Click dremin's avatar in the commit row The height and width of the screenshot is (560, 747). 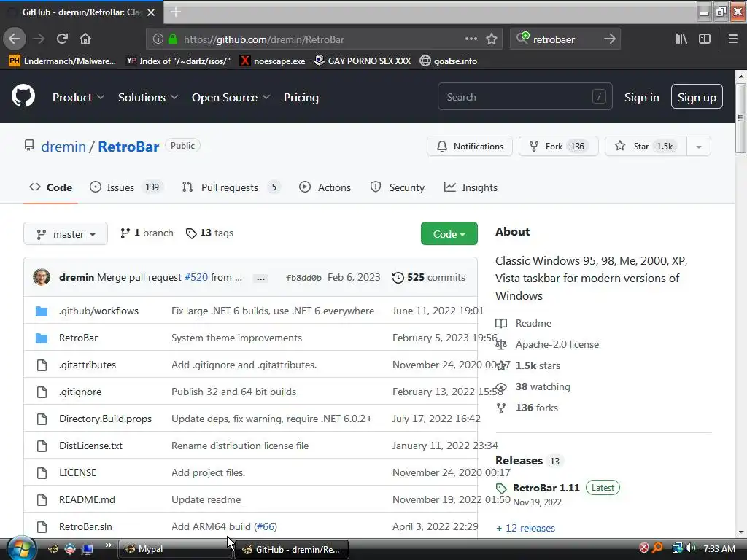pyautogui.click(x=42, y=277)
